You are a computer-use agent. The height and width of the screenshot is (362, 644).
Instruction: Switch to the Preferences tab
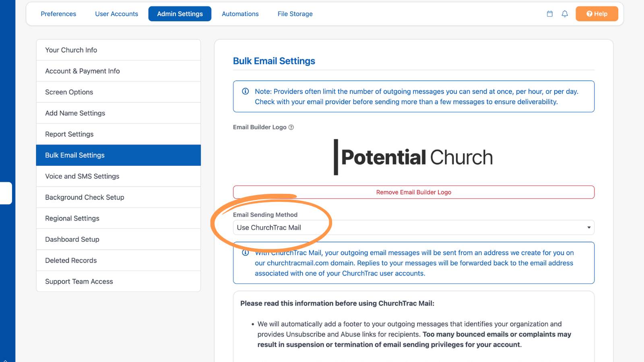tap(58, 14)
